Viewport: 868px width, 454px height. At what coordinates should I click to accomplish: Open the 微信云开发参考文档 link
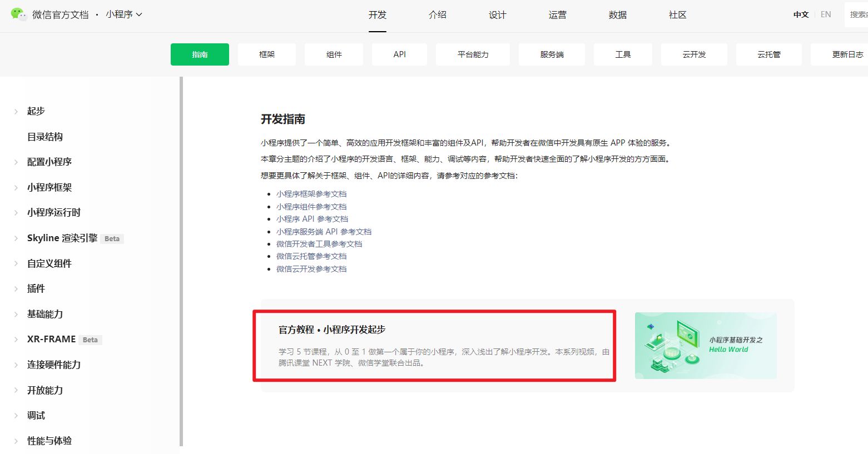[311, 269]
